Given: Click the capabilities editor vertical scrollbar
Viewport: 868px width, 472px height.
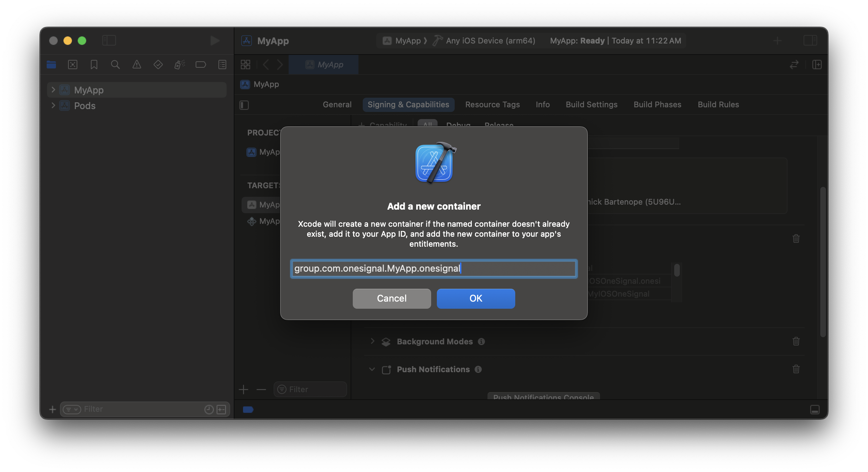Looking at the screenshot, I should (823, 262).
